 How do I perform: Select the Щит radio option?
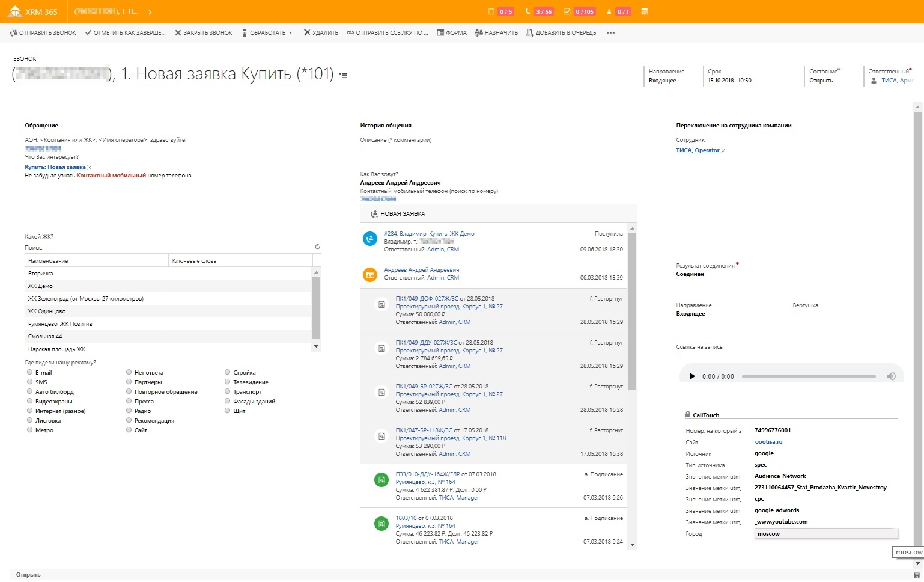(x=228, y=411)
